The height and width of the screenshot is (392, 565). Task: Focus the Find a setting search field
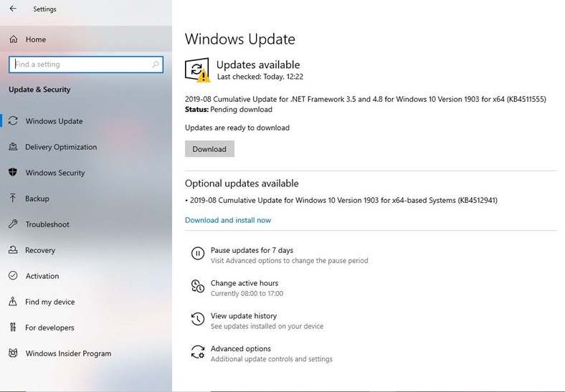[86, 64]
